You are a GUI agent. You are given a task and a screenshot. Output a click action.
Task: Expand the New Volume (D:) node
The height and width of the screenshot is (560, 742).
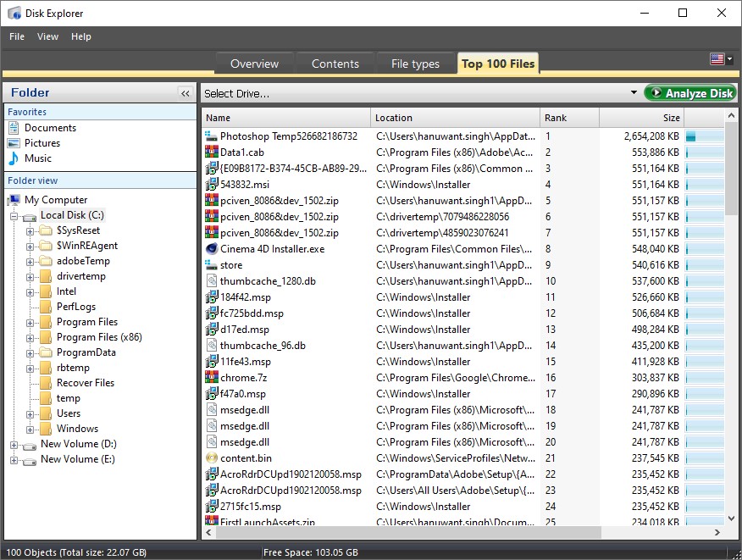coord(14,443)
